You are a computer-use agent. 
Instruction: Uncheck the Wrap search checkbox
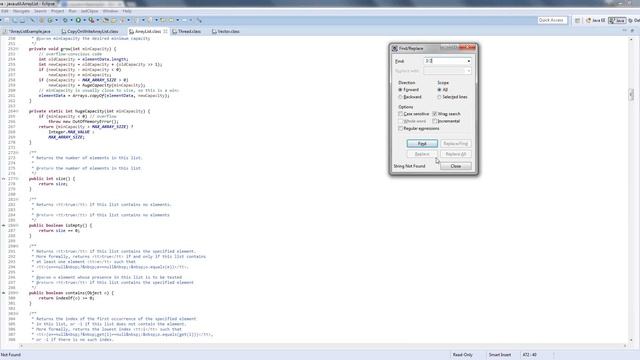[x=435, y=114]
